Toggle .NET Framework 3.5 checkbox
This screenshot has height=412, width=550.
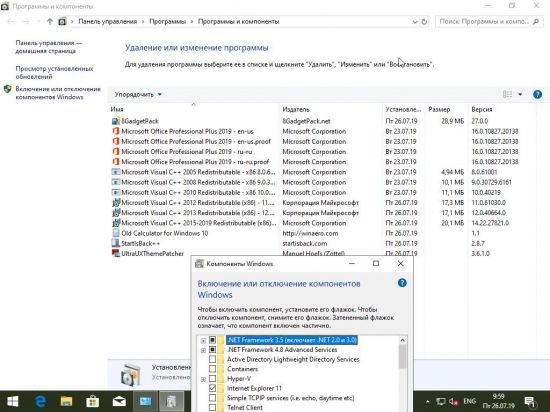[x=212, y=340]
